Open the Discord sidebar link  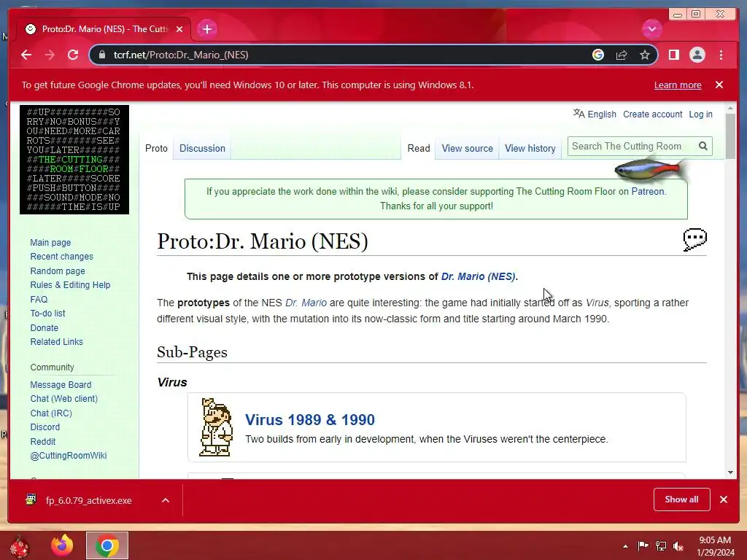(44, 427)
